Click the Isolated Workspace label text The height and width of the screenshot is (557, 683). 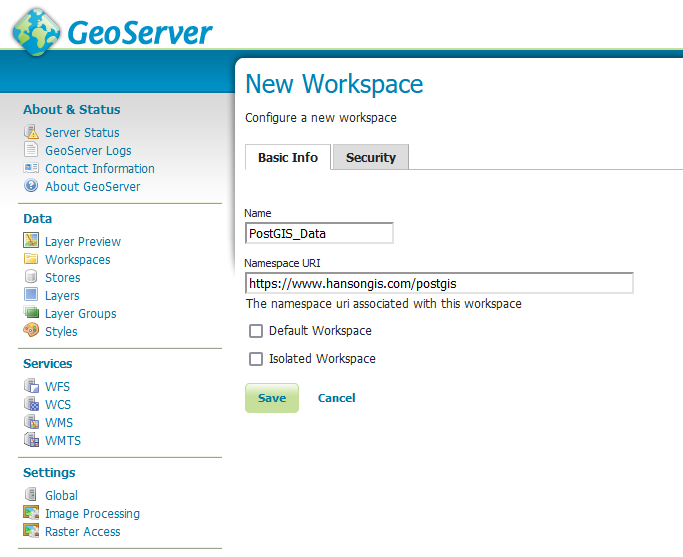coord(322,359)
